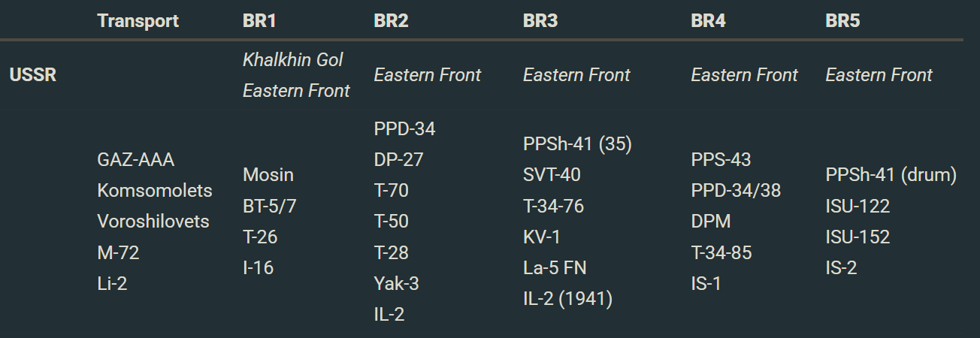Screen dimensions: 980x338
Task: Click the BR5 column header
Action: [x=842, y=21]
